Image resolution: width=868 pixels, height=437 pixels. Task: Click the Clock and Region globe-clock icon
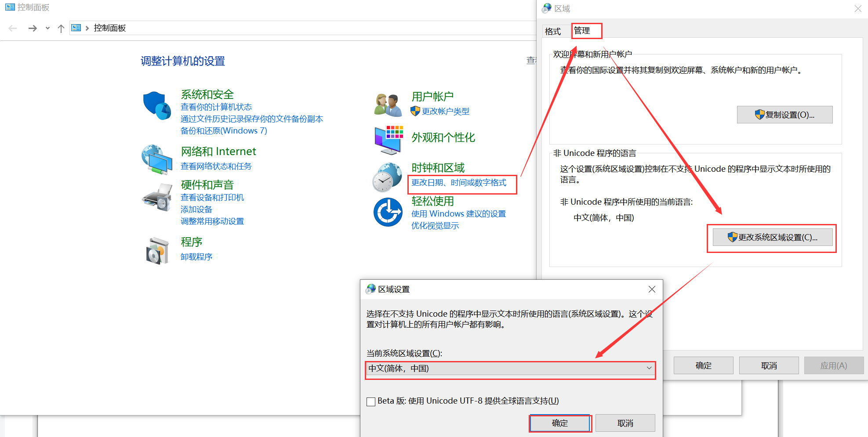click(387, 177)
